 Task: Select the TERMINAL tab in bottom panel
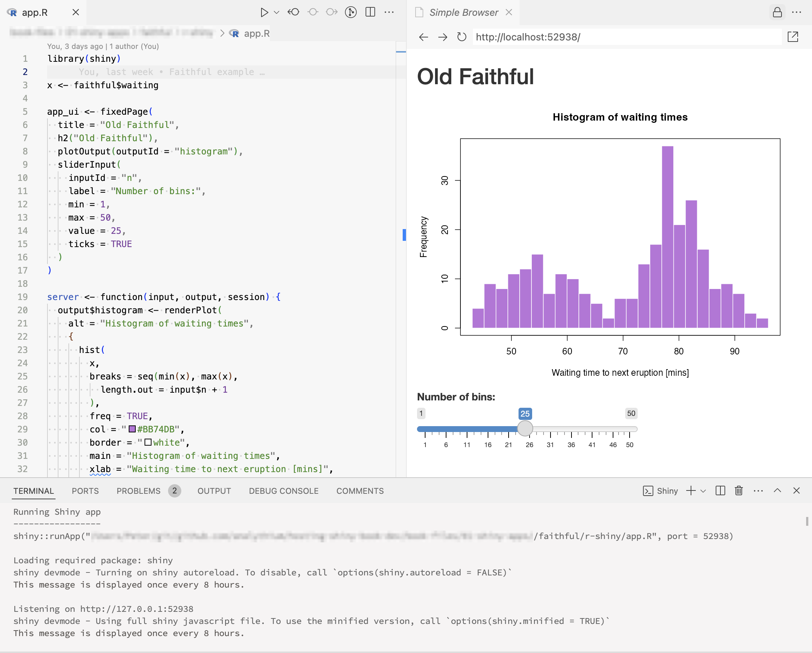(33, 490)
